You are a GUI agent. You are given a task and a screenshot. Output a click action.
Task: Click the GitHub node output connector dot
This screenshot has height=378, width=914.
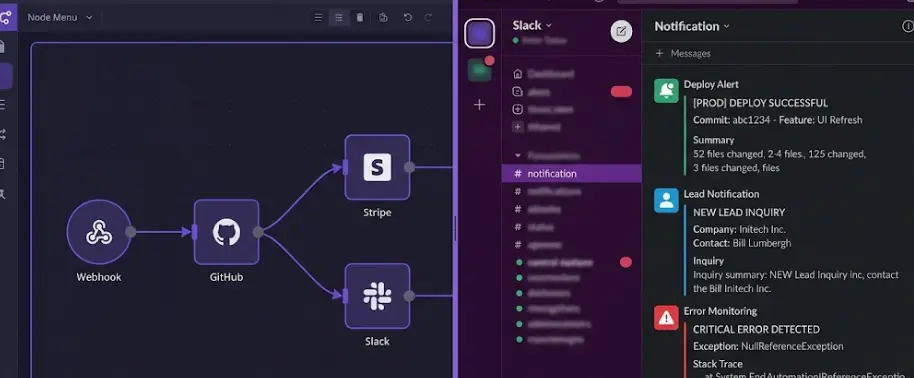pyautogui.click(x=258, y=232)
